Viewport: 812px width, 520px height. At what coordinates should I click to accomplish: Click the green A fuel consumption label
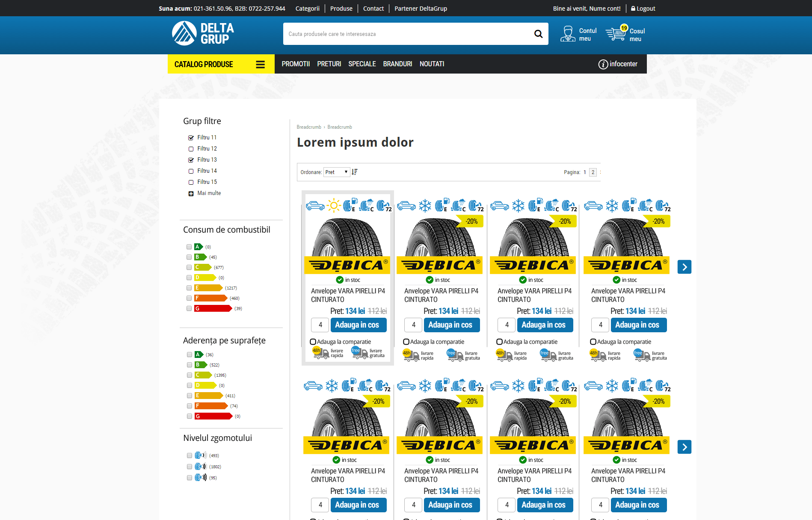199,247
